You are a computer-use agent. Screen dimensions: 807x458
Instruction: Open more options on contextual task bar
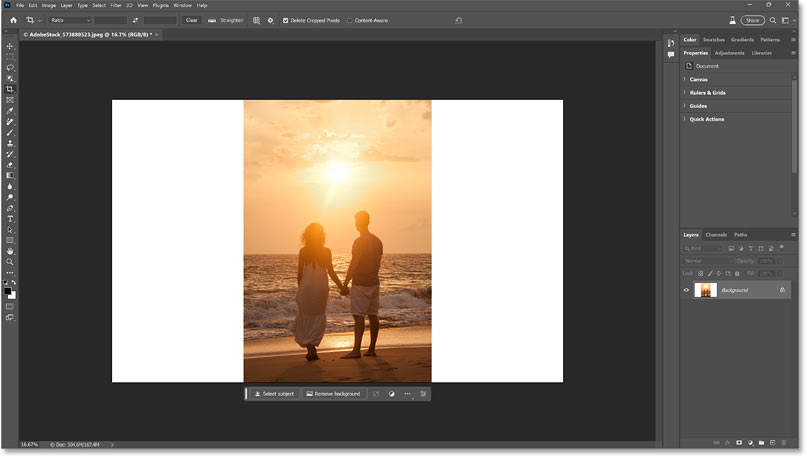pos(408,394)
